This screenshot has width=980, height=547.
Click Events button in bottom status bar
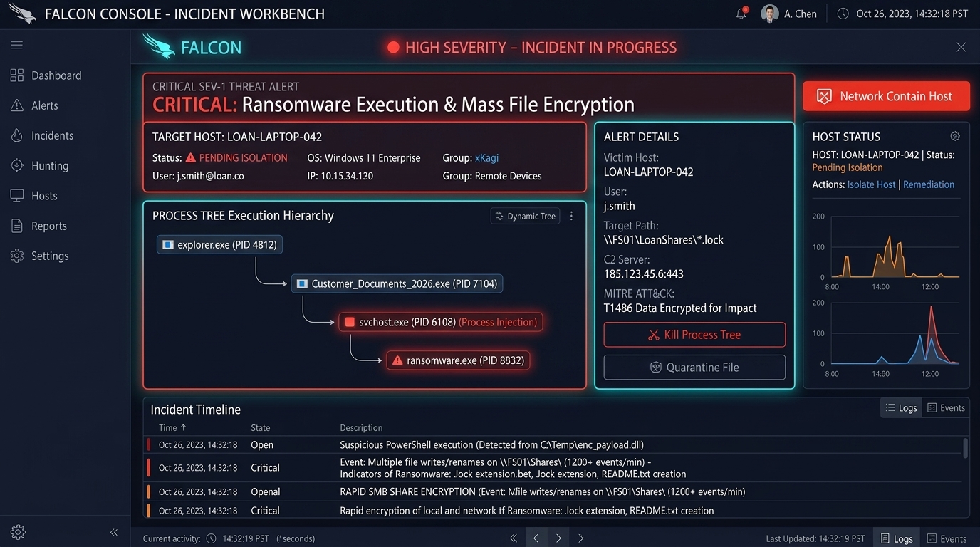(946, 538)
